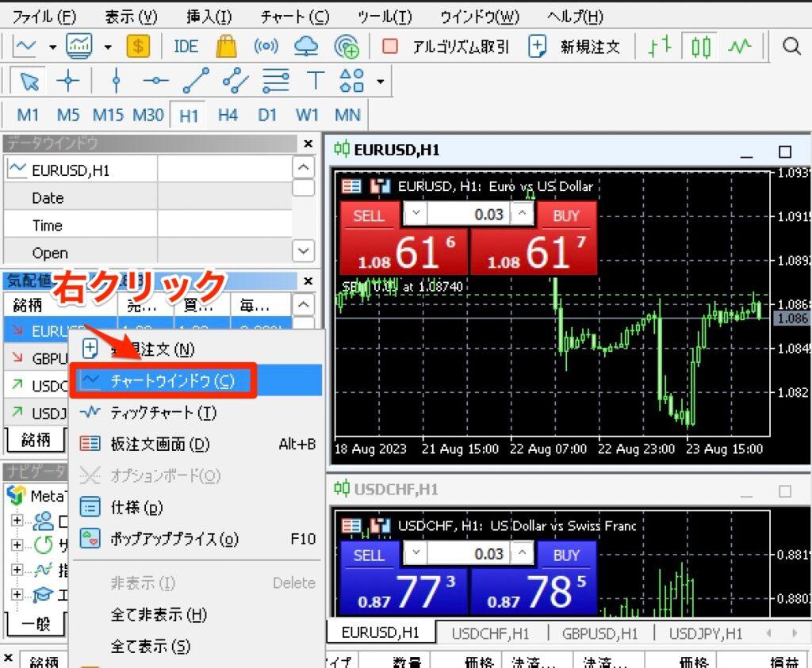
Task: Open the Market shopping bag icon
Action: point(227,47)
